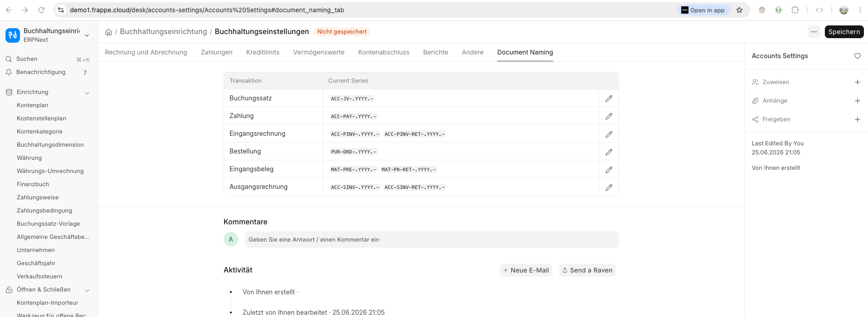868x317 pixels.
Task: Save settings with the Speichern button
Action: click(844, 32)
